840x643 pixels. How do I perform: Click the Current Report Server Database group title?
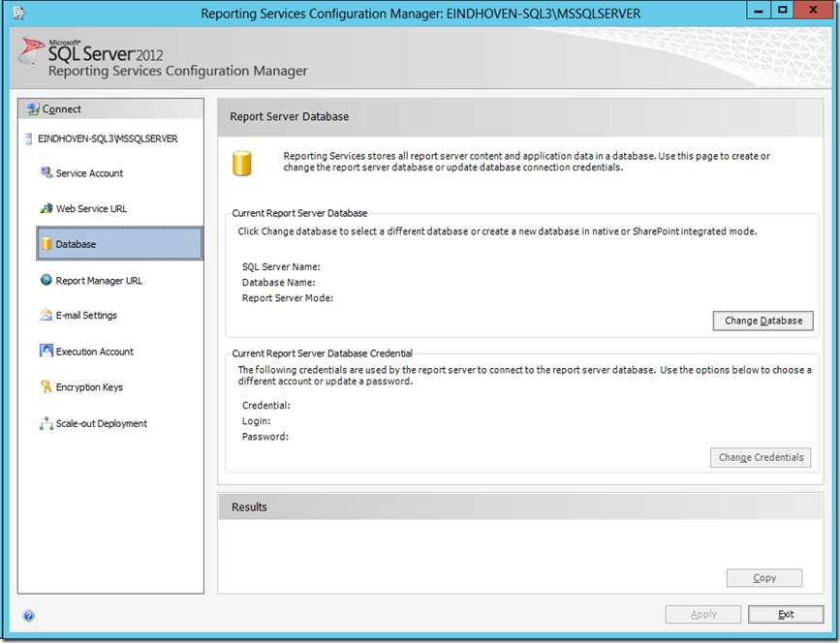tap(299, 213)
